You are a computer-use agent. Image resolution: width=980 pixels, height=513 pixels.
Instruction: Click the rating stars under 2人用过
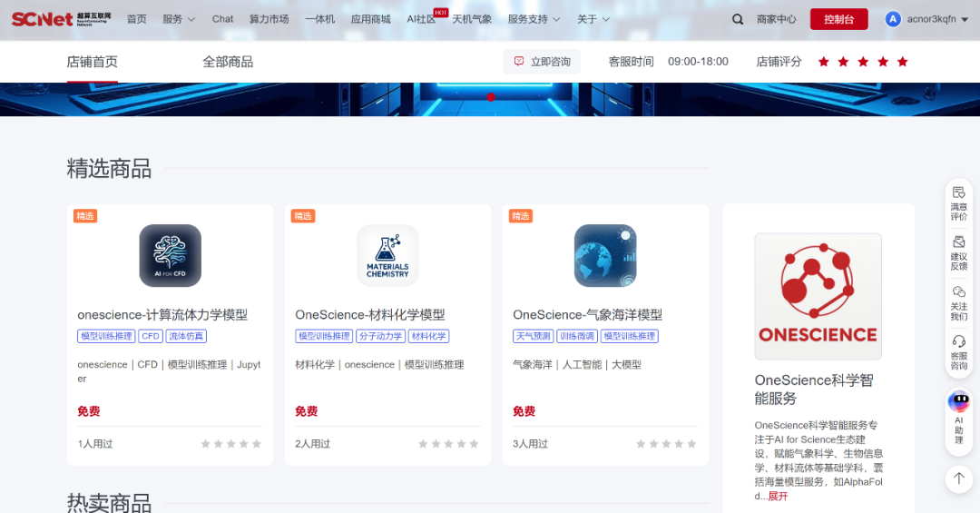point(448,444)
